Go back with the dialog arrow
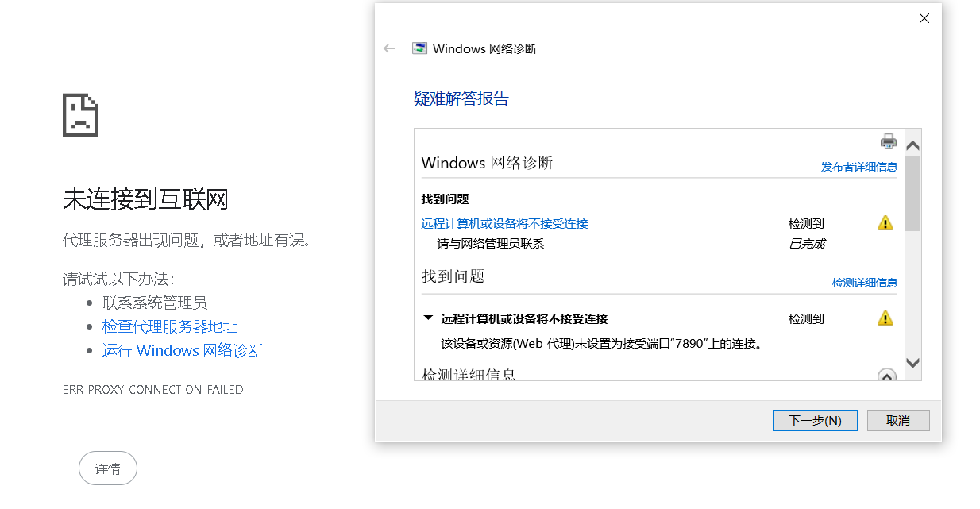 tap(389, 48)
